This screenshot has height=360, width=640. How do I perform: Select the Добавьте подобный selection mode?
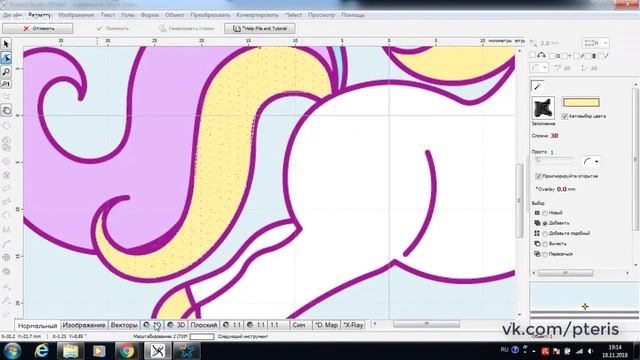[545, 233]
